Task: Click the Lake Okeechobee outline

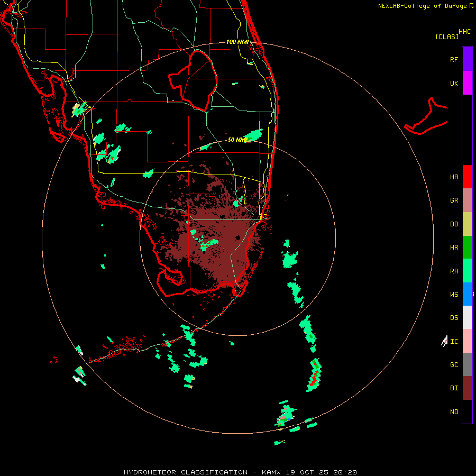Action: 193,81
